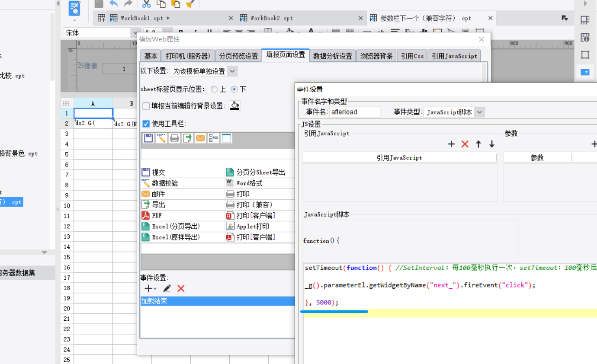
Task: Move referenced JavaScript down with arrow
Action: pos(492,144)
